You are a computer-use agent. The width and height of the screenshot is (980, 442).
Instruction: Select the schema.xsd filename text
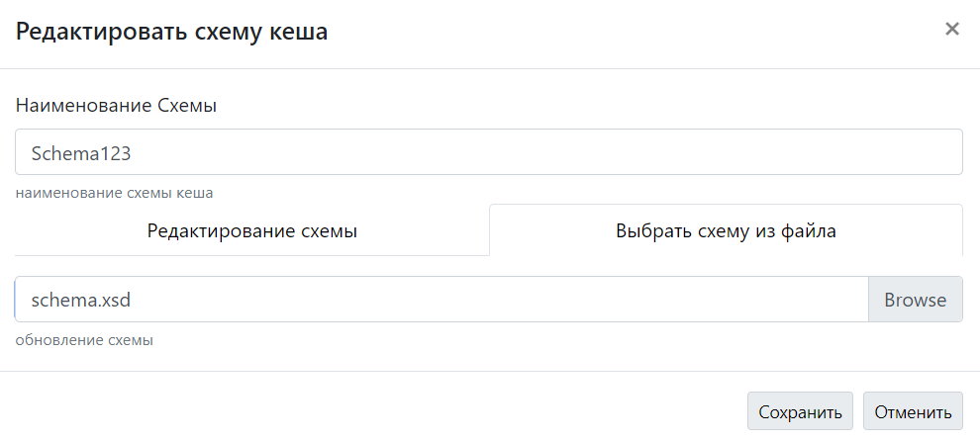(x=81, y=300)
